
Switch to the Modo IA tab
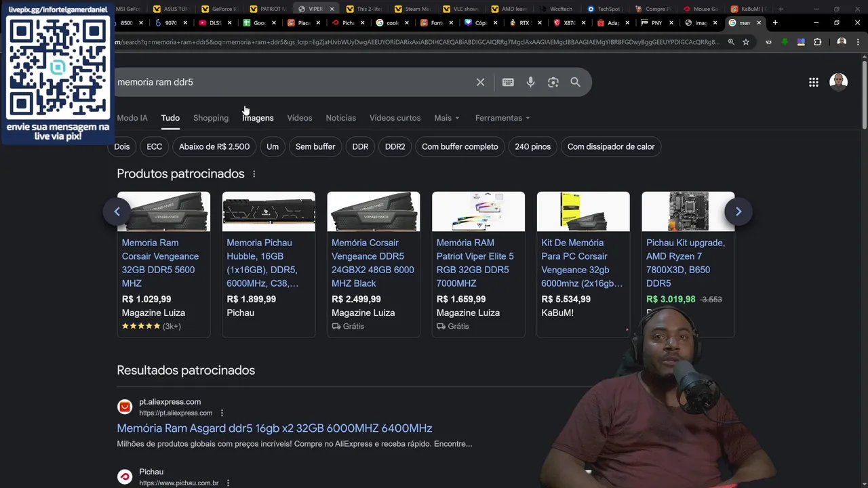pyautogui.click(x=132, y=118)
